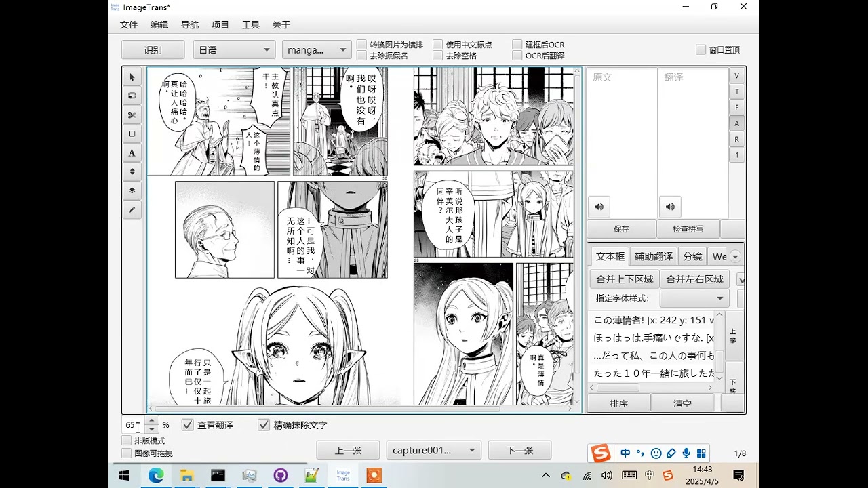
Task: Open the 工具 menu
Action: 251,24
